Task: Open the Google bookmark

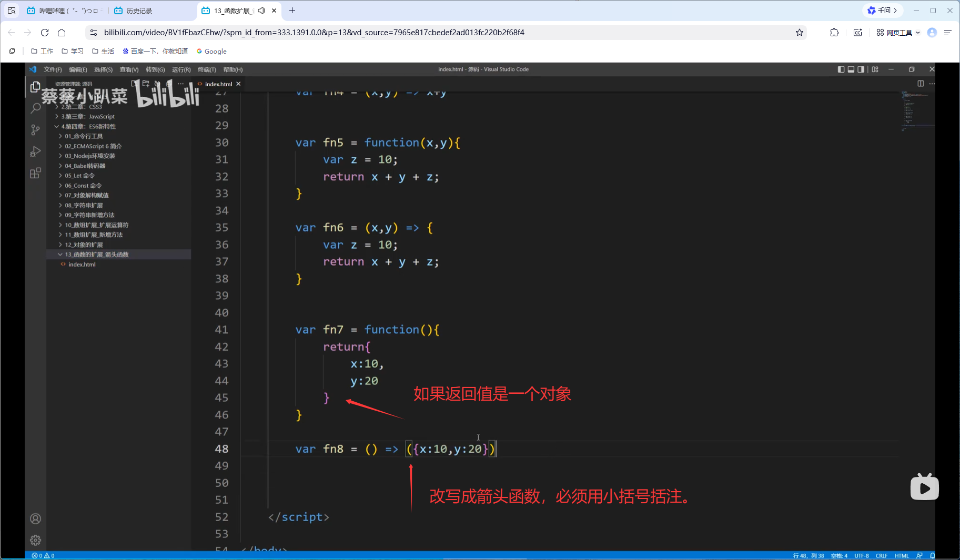Action: [x=211, y=51]
